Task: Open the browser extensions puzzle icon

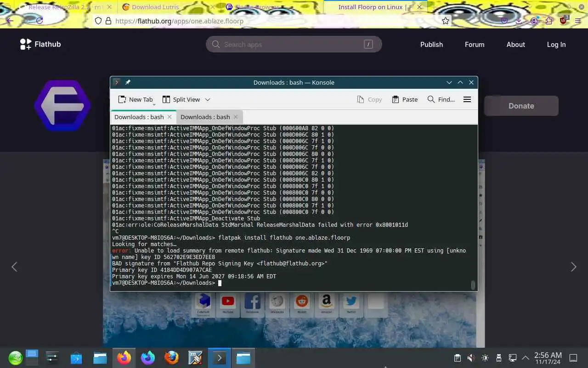Action: pyautogui.click(x=549, y=21)
